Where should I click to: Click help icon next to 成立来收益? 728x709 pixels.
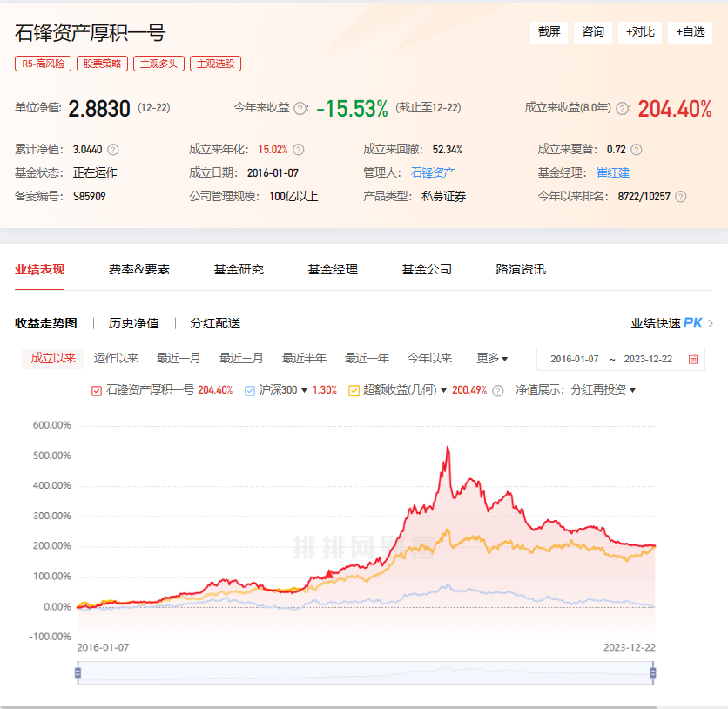coord(621,109)
